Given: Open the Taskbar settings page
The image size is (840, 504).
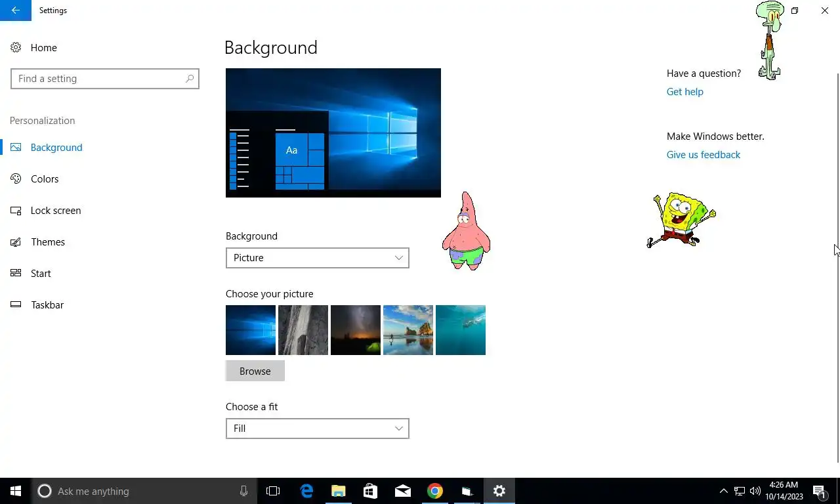Looking at the screenshot, I should point(47,305).
